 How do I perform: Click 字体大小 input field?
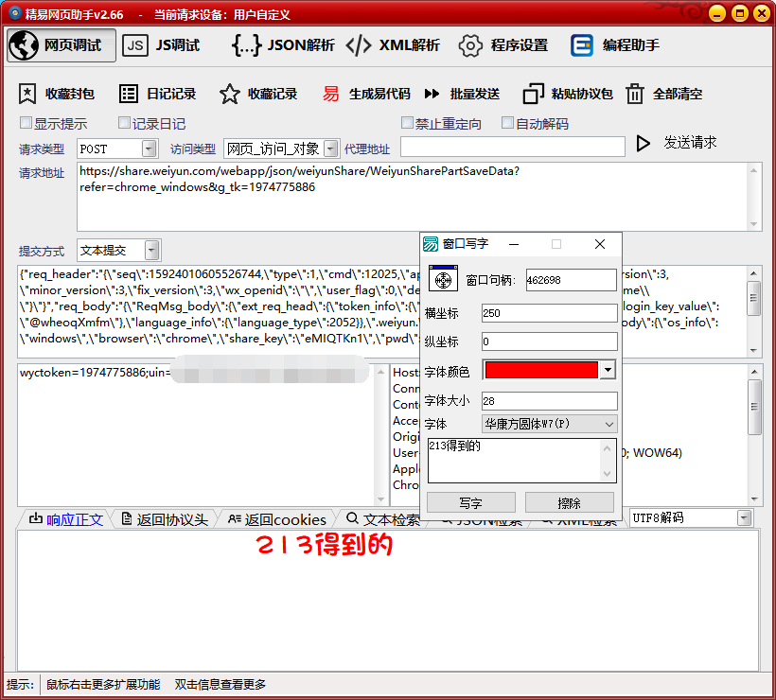549,401
